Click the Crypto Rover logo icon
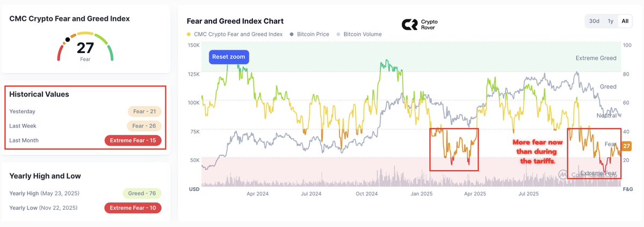 [x=409, y=24]
